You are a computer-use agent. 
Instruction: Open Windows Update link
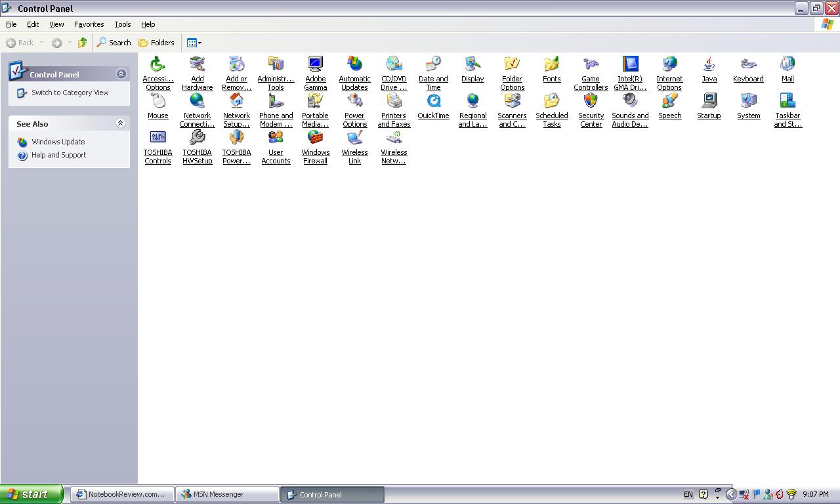point(58,142)
